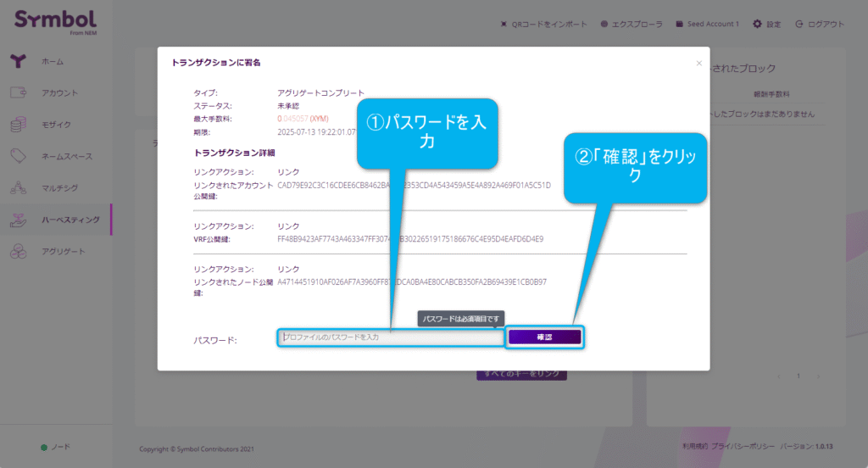Viewport: 868px width, 468px height.
Task: Open the ホーム page icon
Action: tap(19, 61)
